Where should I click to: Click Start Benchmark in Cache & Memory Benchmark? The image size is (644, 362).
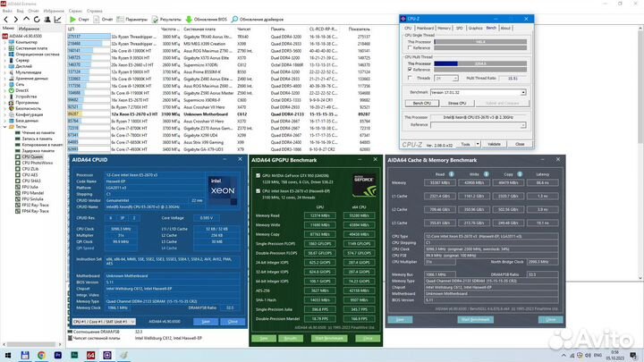coord(475,319)
